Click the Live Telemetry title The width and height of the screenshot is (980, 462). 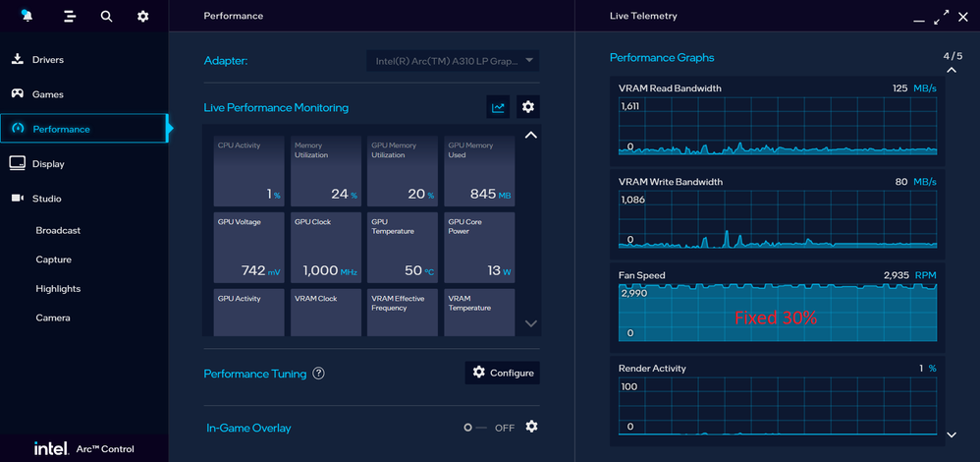tap(643, 16)
